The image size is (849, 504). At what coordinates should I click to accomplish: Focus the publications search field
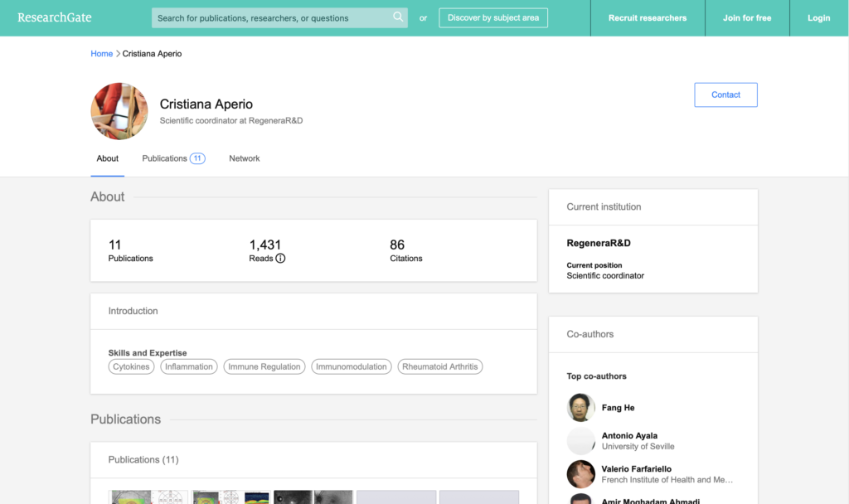[279, 18]
